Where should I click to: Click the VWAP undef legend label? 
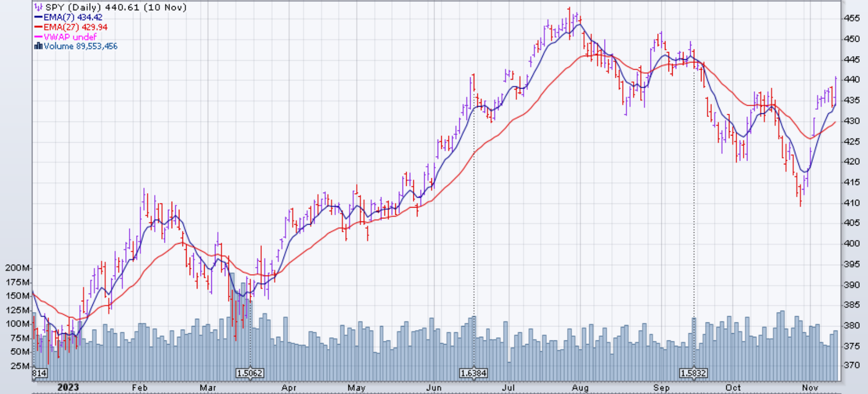pos(70,37)
